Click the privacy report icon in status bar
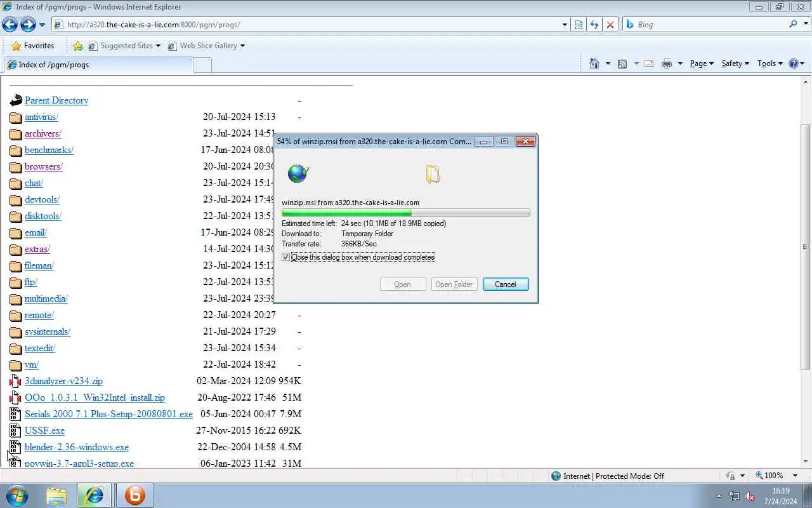The height and width of the screenshot is (508, 812). pyautogui.click(x=730, y=476)
